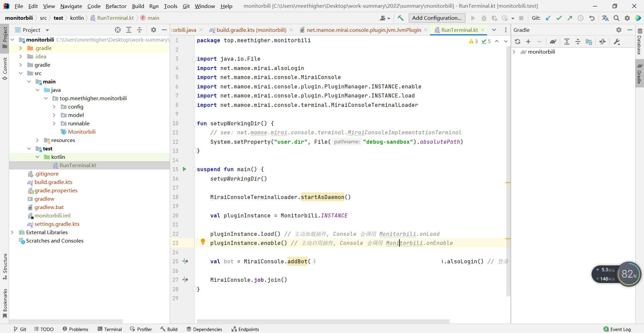Toggle the Bookmarks tool window side tab

click(5, 303)
